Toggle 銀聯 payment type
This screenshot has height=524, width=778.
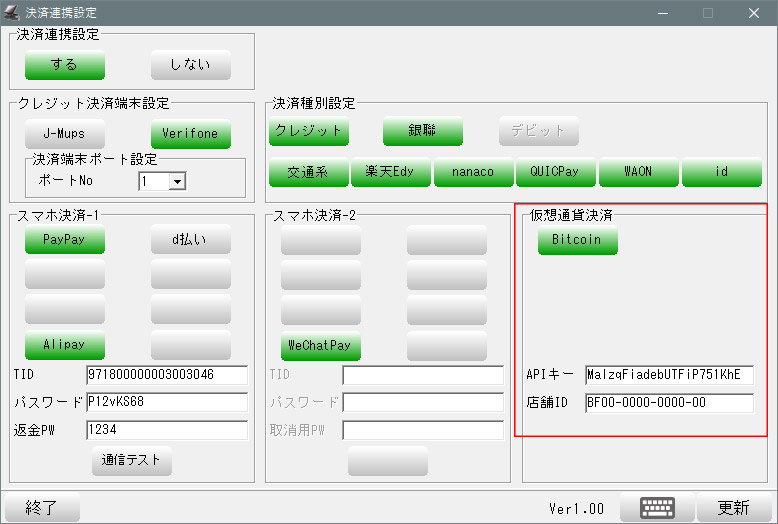(423, 131)
